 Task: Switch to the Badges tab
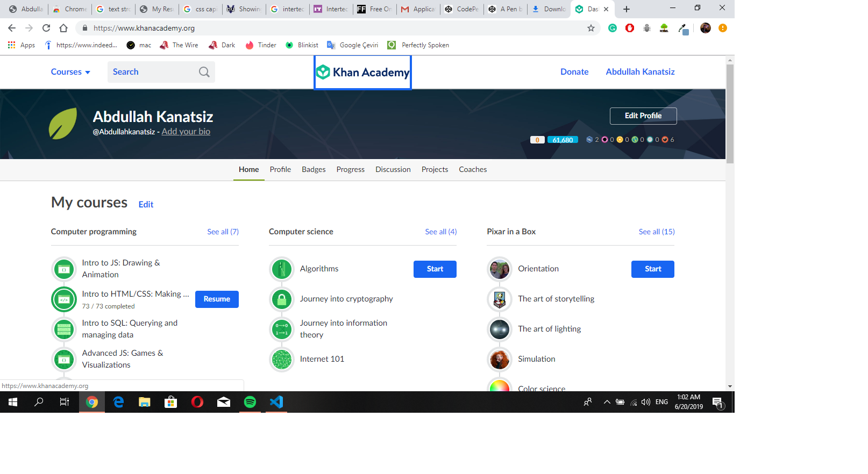click(314, 169)
